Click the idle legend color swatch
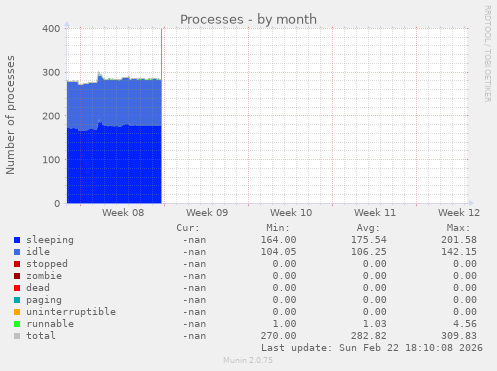This screenshot has width=497, height=371. click(17, 252)
